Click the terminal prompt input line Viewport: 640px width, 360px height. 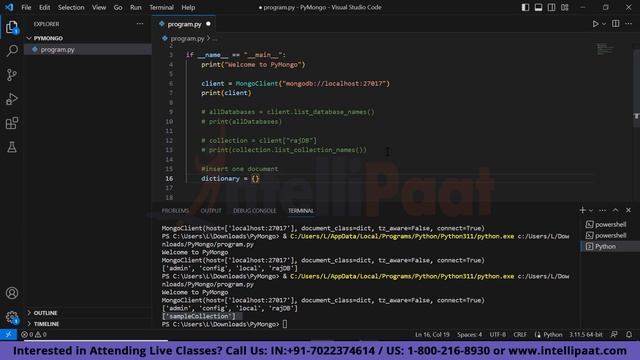click(x=224, y=324)
